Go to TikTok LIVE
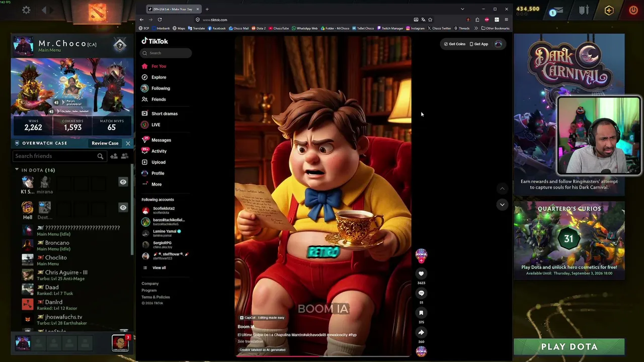Viewport: 644px width, 362px height. (151, 125)
